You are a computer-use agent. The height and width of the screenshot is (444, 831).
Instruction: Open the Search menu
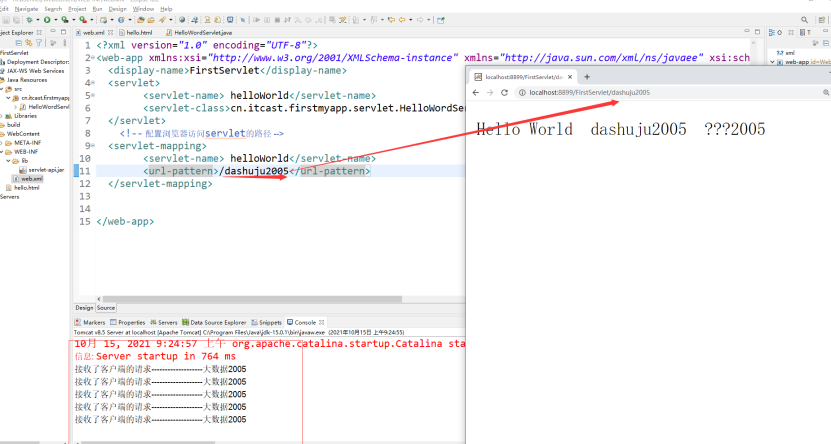pos(53,9)
